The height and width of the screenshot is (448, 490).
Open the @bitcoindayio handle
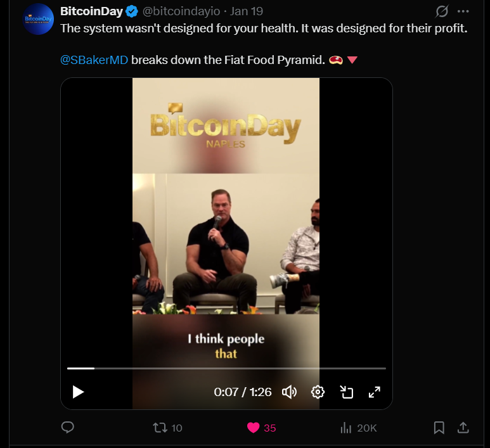[x=181, y=11]
